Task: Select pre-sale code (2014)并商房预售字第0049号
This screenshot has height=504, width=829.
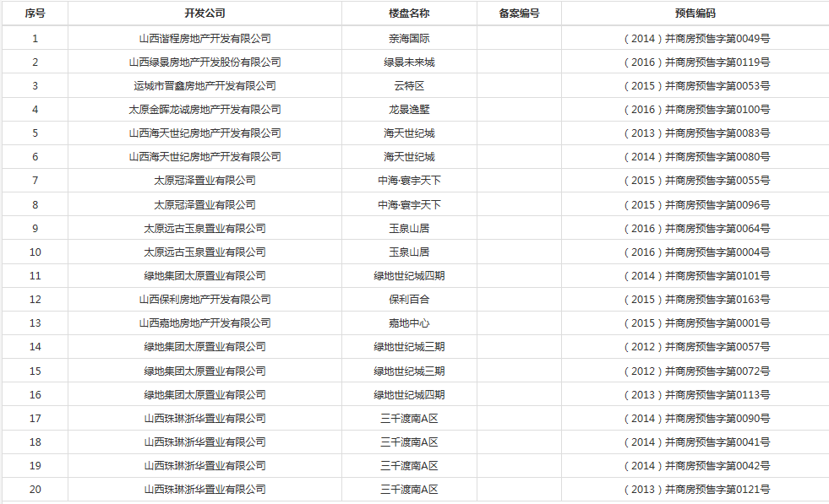Action: pos(695,39)
